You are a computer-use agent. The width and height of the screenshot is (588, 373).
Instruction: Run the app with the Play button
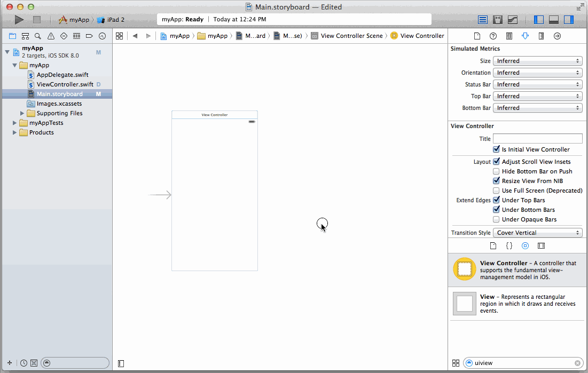point(19,20)
